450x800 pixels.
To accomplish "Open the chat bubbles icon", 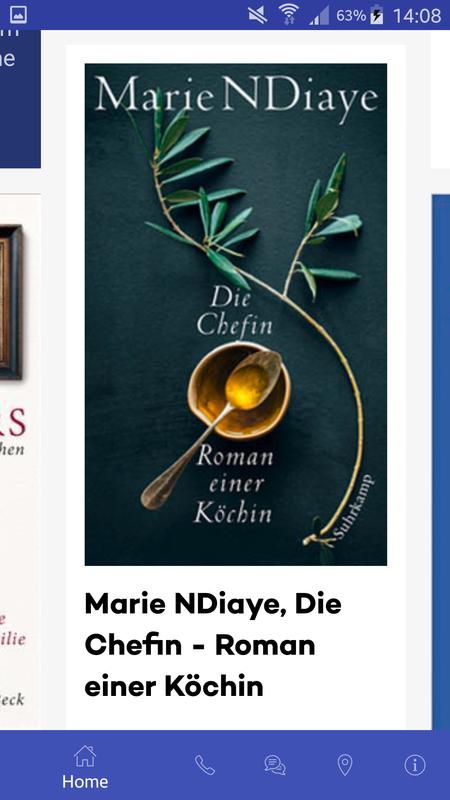I will coord(275,765).
